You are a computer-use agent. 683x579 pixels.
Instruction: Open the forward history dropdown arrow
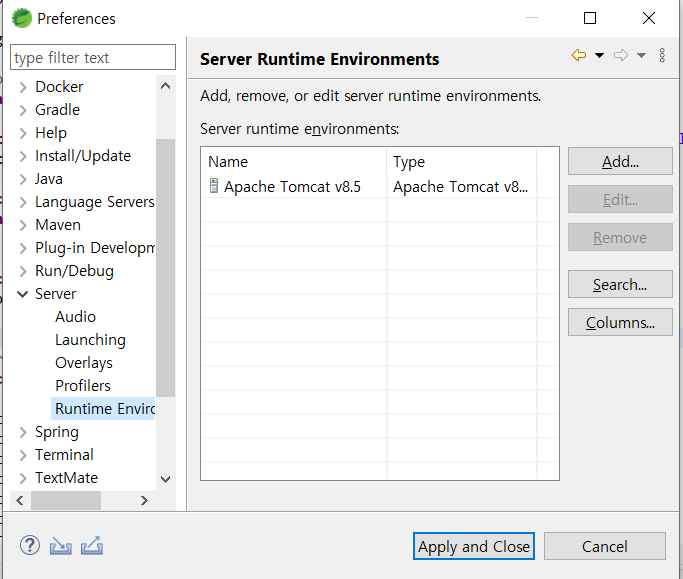[641, 55]
